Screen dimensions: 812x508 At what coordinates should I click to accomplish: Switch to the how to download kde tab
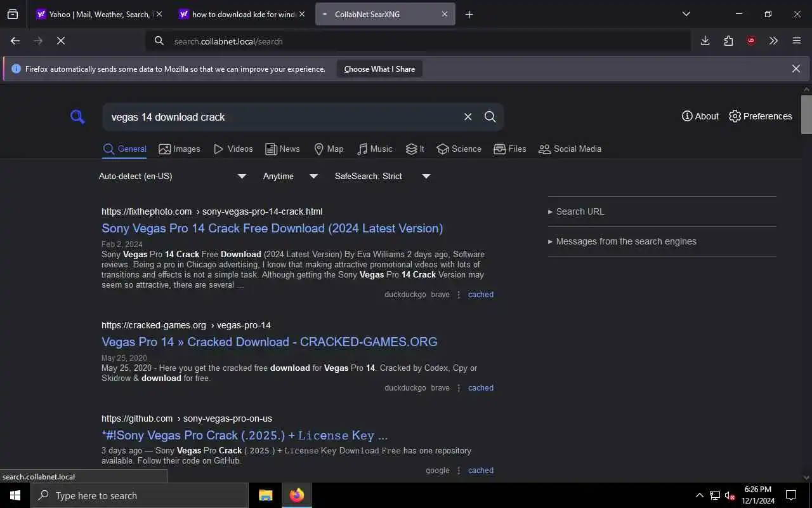[242, 14]
